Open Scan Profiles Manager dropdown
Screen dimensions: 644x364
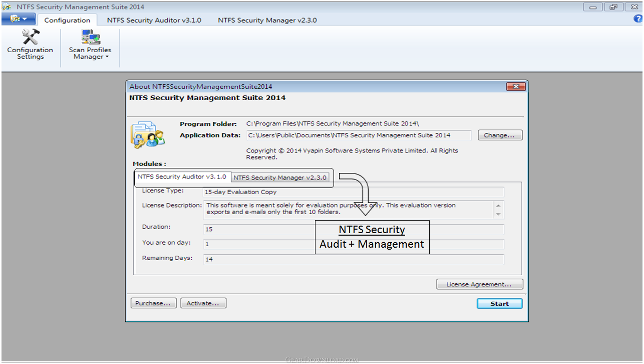pyautogui.click(x=90, y=45)
